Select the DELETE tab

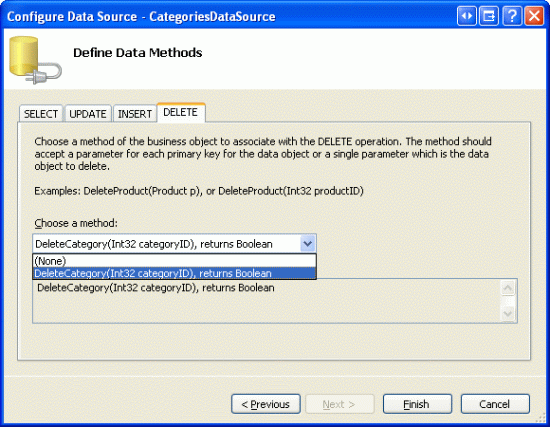pyautogui.click(x=181, y=112)
